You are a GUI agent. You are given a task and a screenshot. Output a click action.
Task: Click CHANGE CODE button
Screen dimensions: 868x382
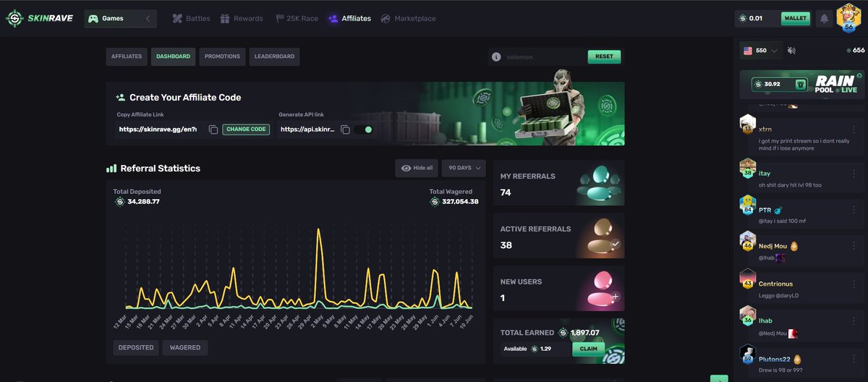coord(246,130)
